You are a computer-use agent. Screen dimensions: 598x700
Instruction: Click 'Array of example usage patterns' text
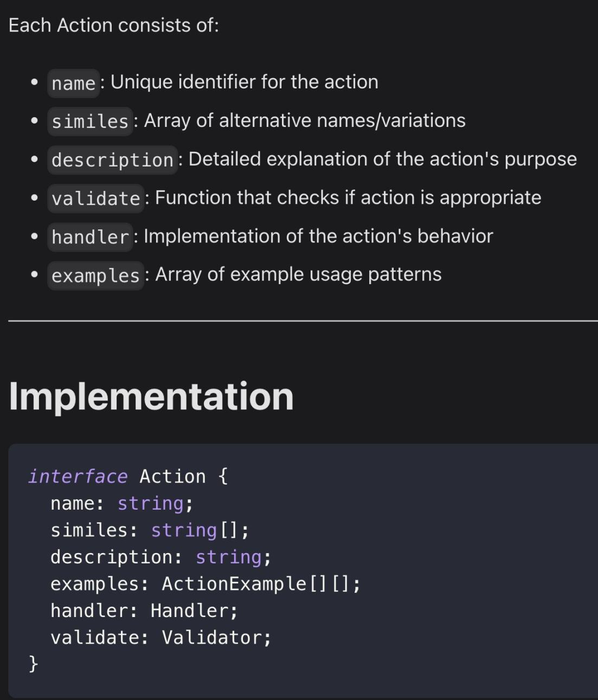pyautogui.click(x=298, y=274)
